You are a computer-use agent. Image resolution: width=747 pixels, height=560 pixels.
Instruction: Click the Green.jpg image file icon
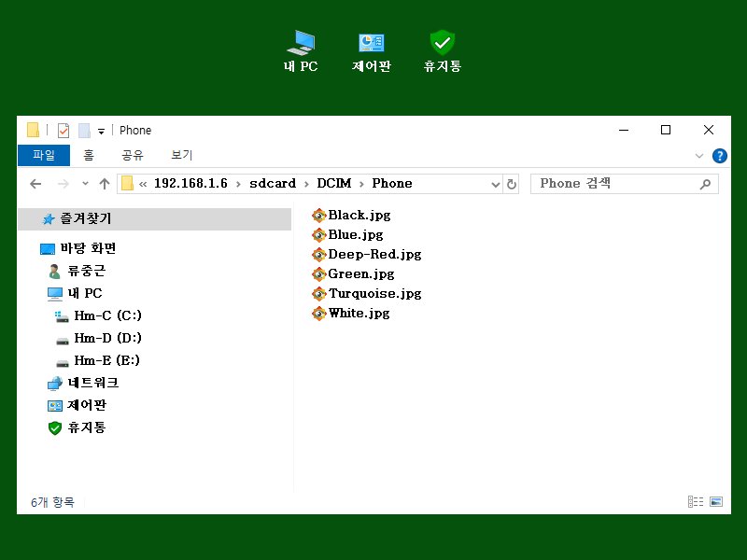point(318,273)
